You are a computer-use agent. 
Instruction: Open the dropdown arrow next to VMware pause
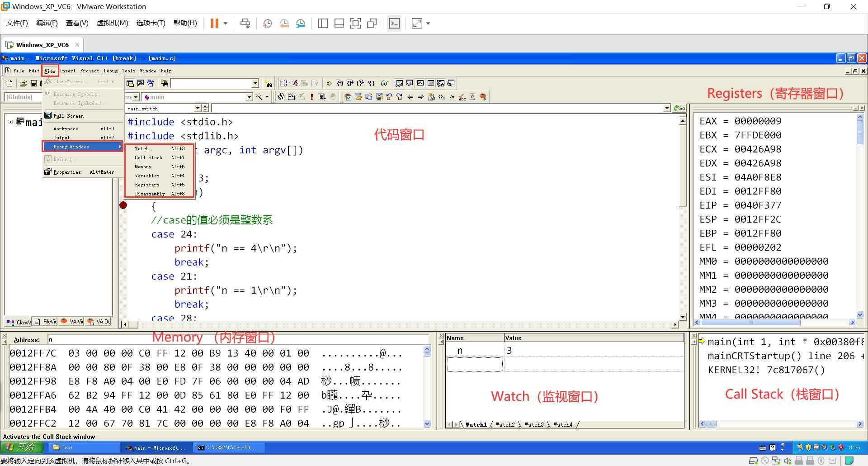[225, 24]
